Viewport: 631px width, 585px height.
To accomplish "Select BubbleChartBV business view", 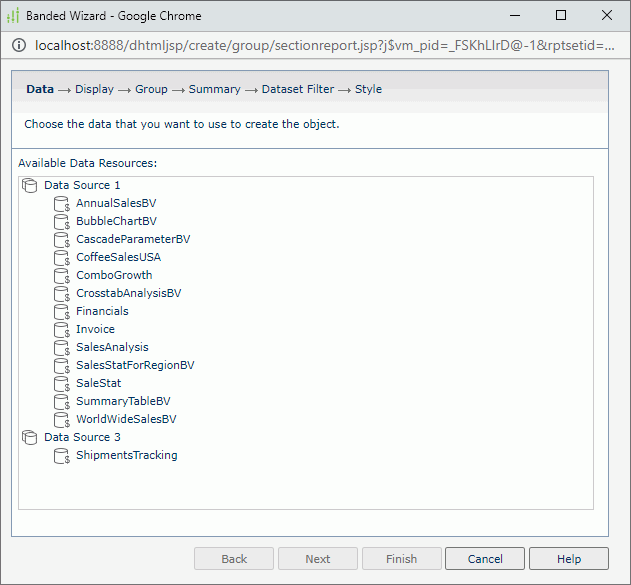I will [116, 221].
